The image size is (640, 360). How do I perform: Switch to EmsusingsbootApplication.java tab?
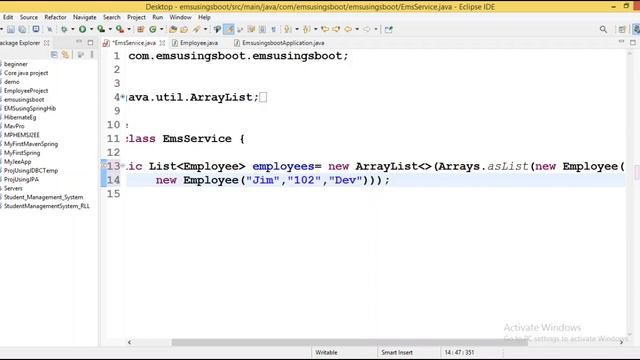(280, 43)
